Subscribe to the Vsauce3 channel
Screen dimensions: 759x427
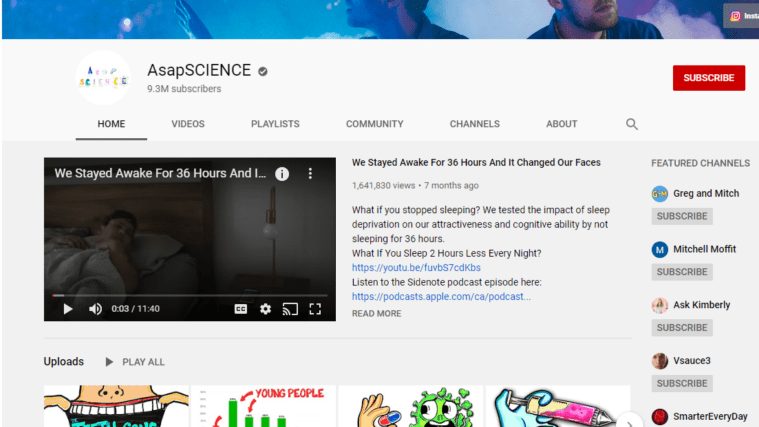point(682,383)
